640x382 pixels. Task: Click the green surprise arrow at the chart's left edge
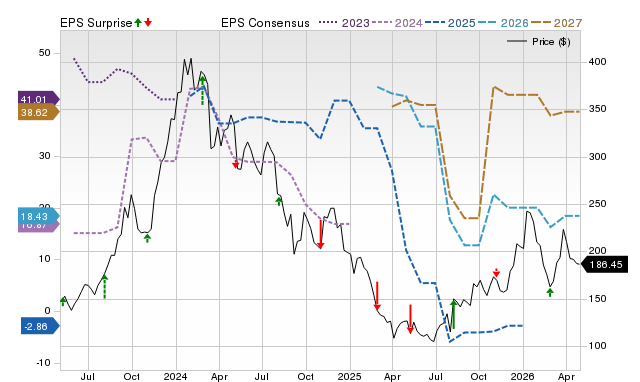point(63,302)
